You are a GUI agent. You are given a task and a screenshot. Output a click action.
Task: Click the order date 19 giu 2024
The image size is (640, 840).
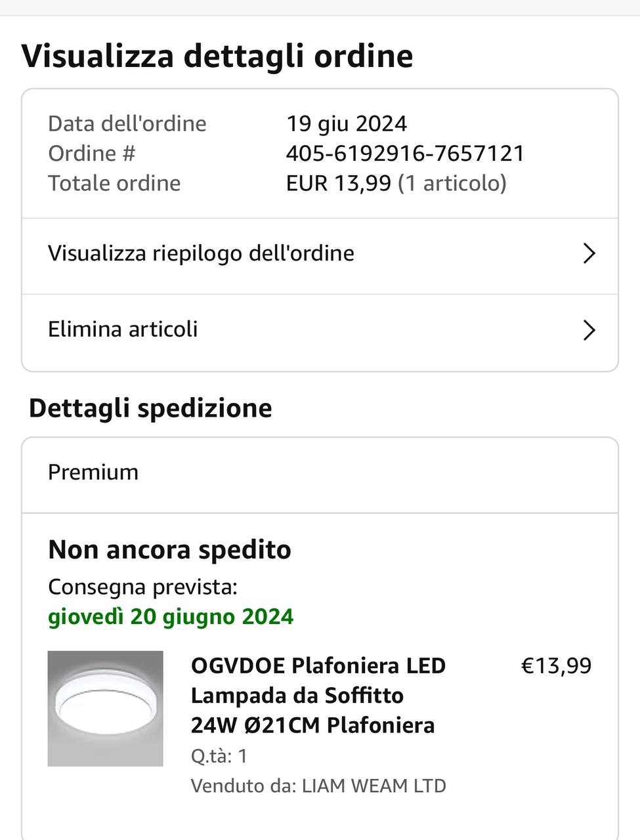click(347, 123)
